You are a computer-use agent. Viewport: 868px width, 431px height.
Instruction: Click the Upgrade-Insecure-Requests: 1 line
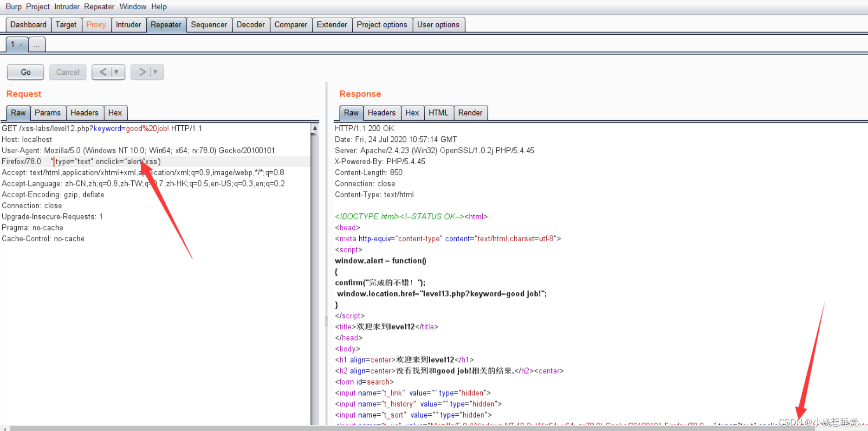point(52,217)
